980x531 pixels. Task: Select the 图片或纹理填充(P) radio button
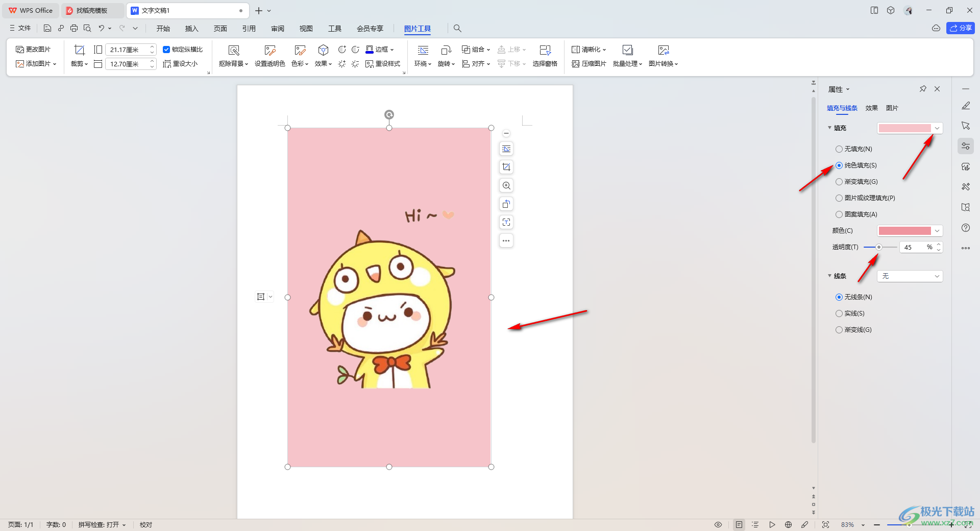(839, 198)
